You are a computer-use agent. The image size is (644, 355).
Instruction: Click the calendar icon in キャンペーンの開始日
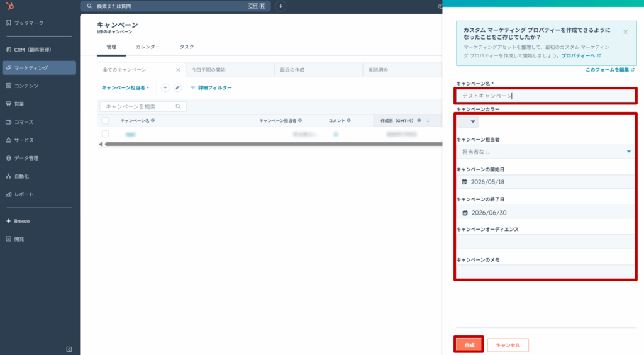coord(464,182)
